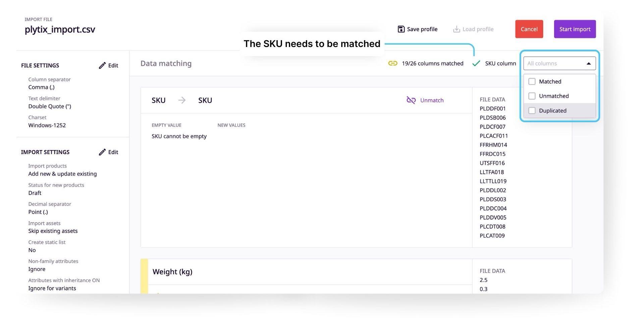644x318 pixels.
Task: Collapse the All columns dropdown arrow
Action: click(x=589, y=63)
